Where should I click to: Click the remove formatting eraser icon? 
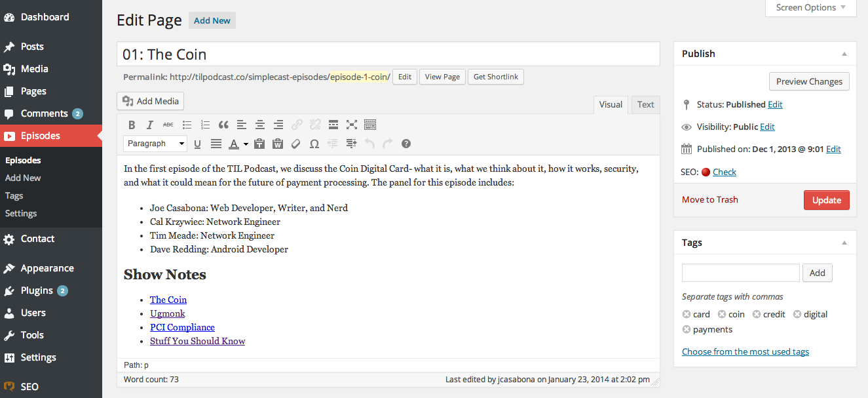[x=296, y=144]
